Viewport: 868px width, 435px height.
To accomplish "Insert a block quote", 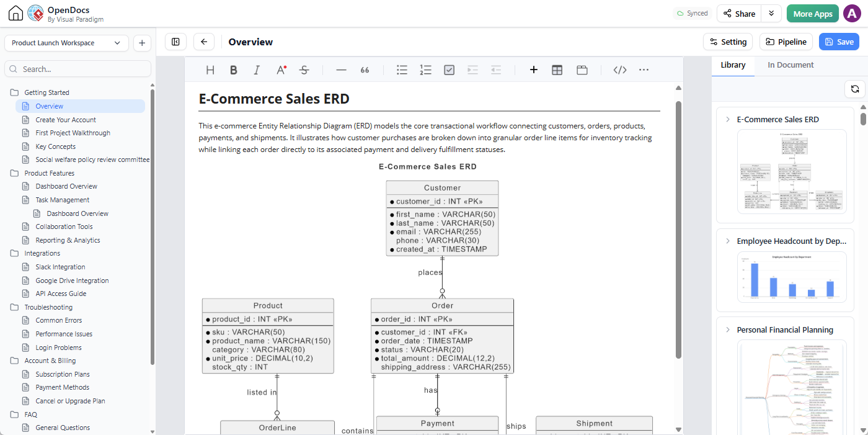I will (x=365, y=70).
